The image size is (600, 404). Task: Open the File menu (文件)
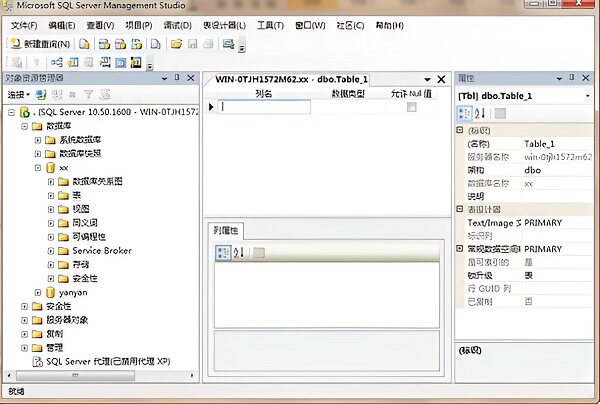coord(24,26)
